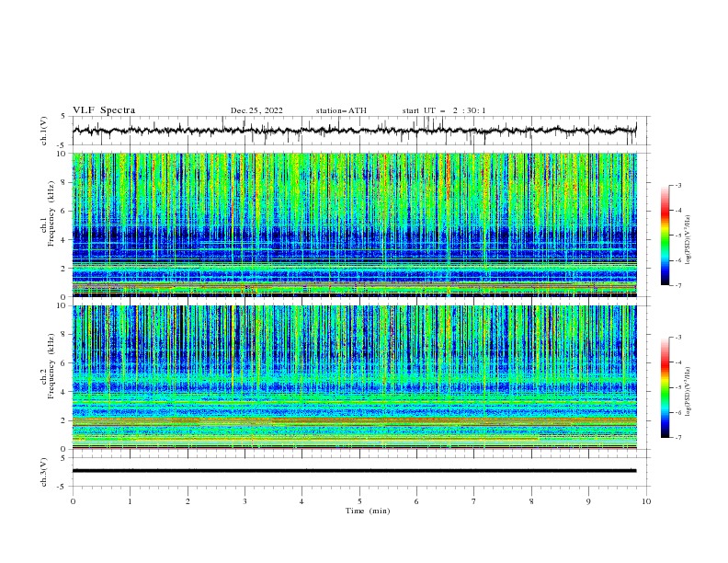728x563 pixels.
Task: Click the ch.2 "Frequency (kHz)" axis title
Action: pyautogui.click(x=51, y=365)
